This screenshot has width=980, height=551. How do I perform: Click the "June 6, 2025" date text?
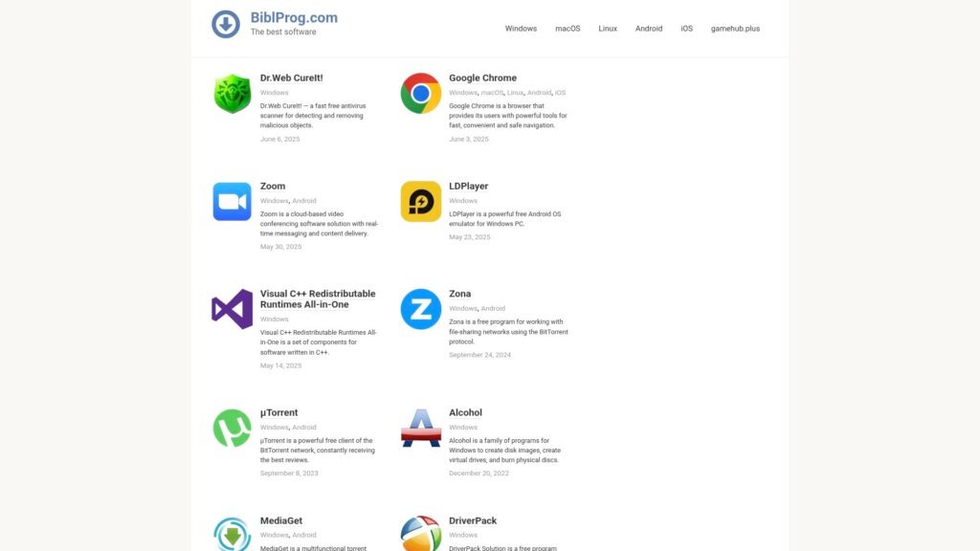click(280, 140)
